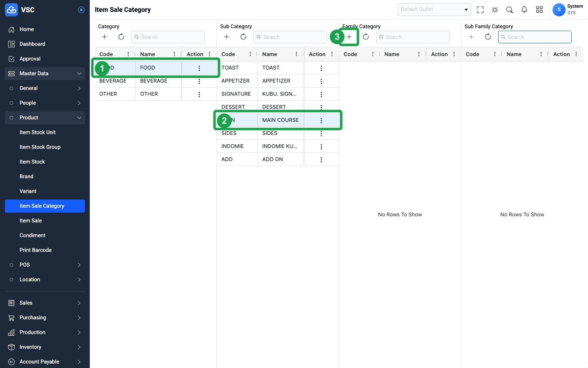Screen dimensions: 588x368
Task: Focus the Category search field
Action: (168, 37)
